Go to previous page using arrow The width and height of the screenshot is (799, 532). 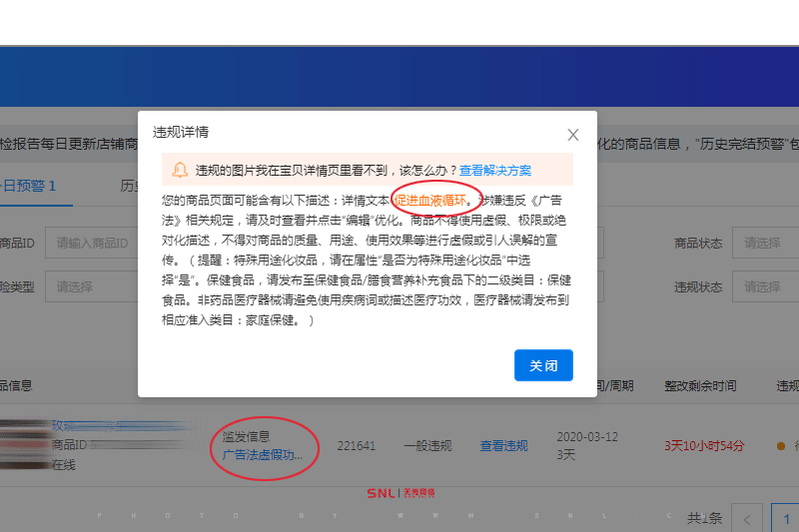pos(747,519)
